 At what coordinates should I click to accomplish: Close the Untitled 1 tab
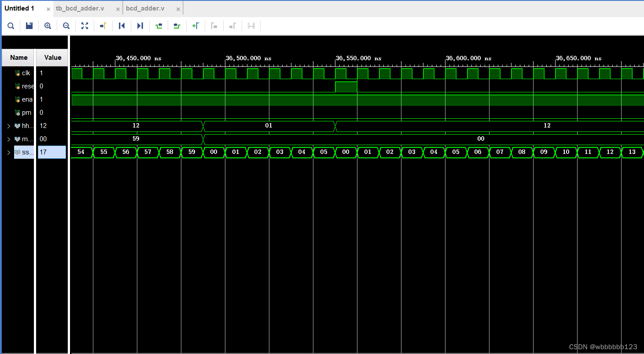[48, 9]
